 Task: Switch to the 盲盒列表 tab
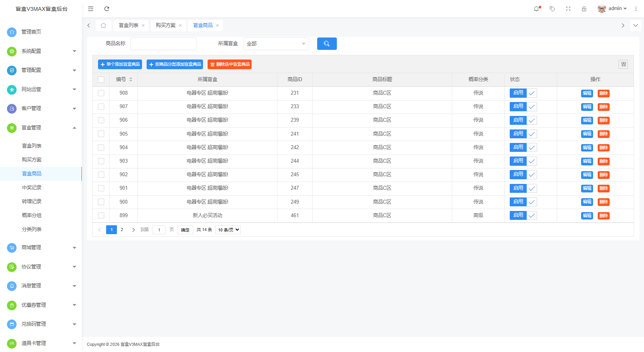click(x=128, y=26)
